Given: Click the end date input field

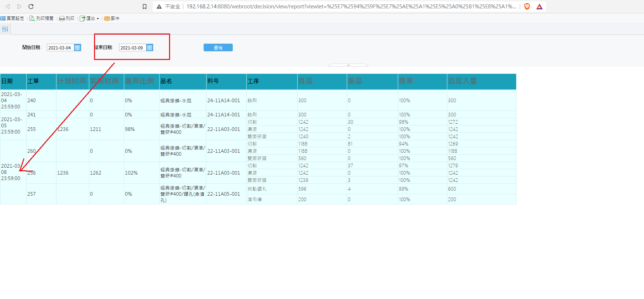Looking at the screenshot, I should (x=133, y=48).
